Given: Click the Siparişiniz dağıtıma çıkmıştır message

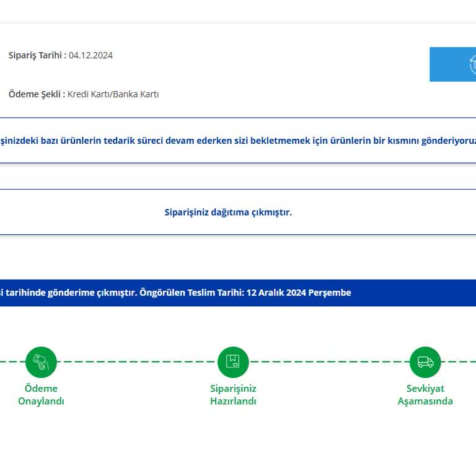Looking at the screenshot, I should point(228,212).
